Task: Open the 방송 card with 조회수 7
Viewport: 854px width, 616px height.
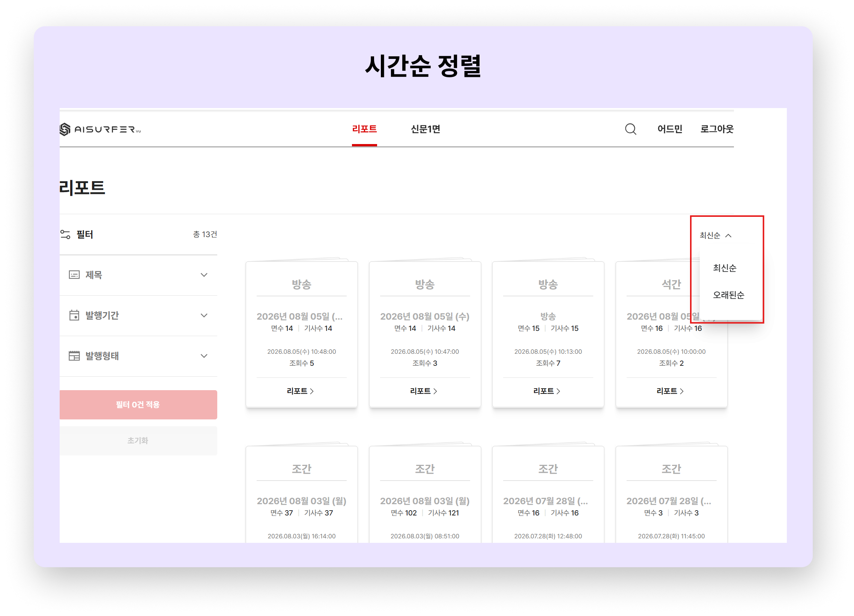Action: (548, 334)
